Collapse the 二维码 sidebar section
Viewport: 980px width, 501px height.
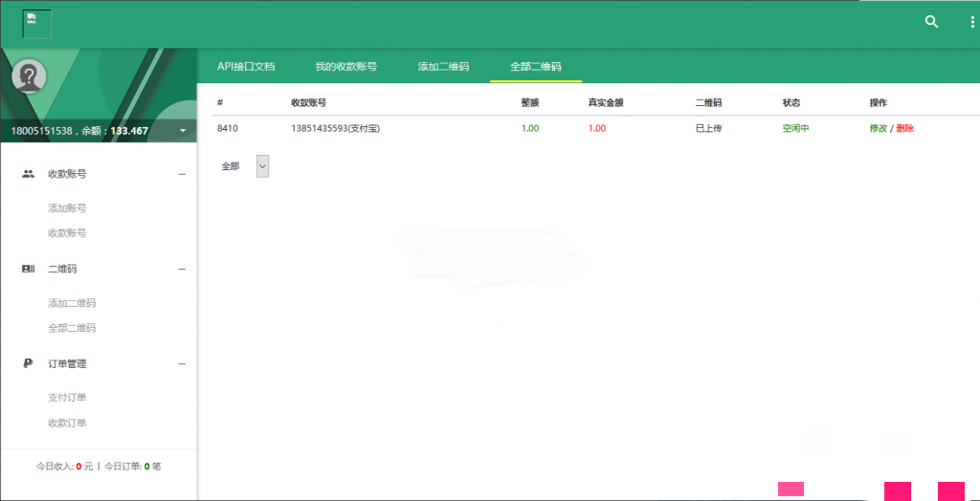[x=182, y=270]
